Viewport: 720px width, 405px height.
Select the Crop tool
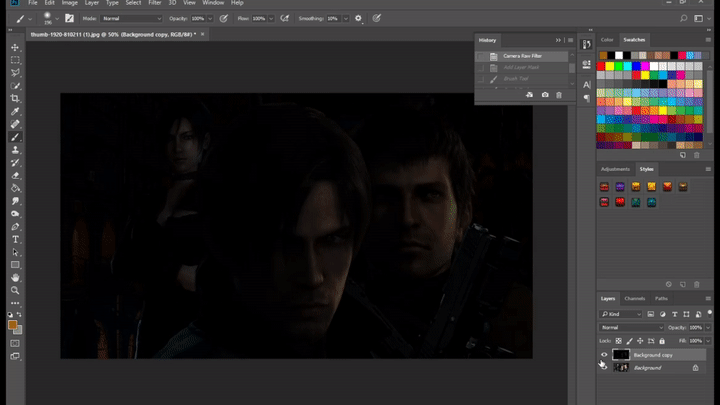(15, 99)
